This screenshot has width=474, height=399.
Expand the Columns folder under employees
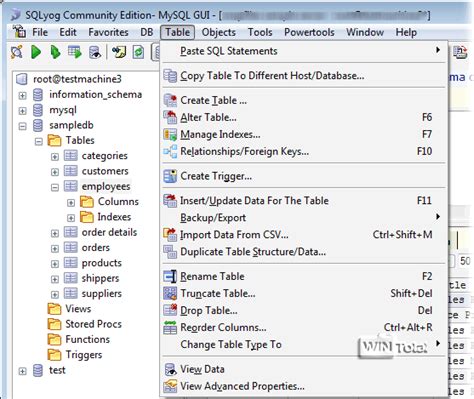[71, 203]
